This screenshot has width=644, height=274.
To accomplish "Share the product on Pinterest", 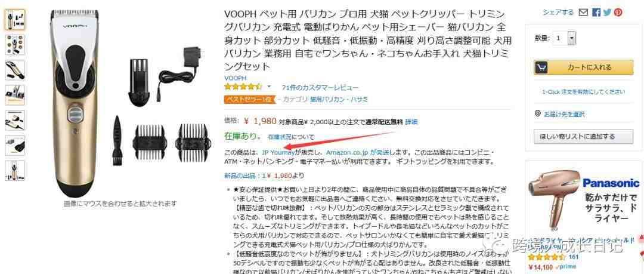I will point(618,13).
